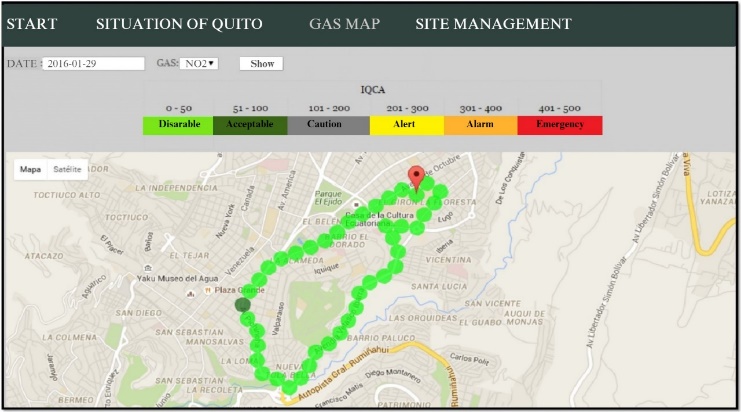Click the 201 - 300 range label
Viewport: 741px width, 412px height.
tap(407, 108)
